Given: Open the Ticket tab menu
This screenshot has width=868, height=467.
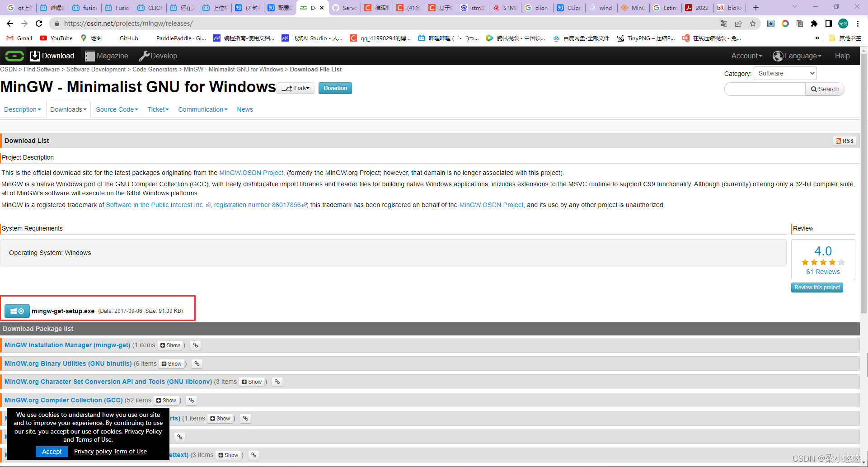Looking at the screenshot, I should pyautogui.click(x=158, y=109).
